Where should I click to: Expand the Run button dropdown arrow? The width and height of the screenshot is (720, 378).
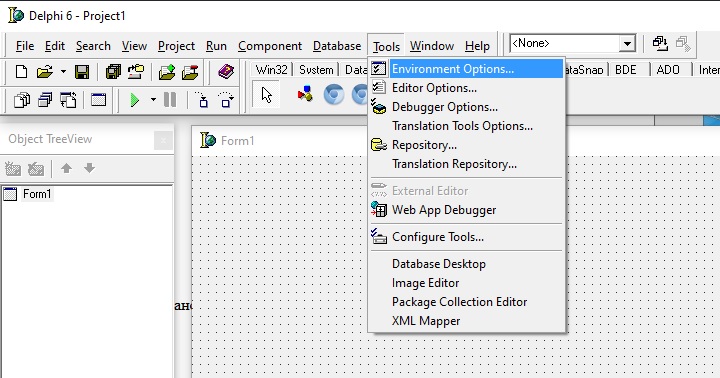[153, 99]
